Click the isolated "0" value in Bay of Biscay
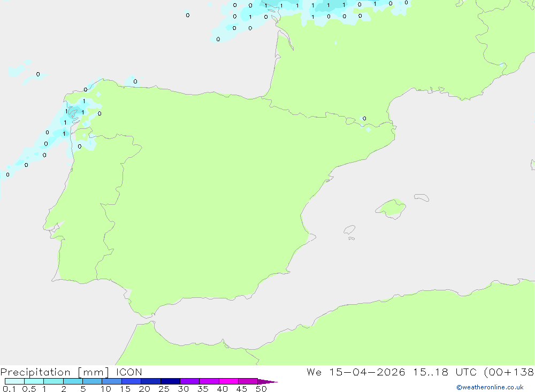Viewport: 535px width, 392px height. [188, 16]
